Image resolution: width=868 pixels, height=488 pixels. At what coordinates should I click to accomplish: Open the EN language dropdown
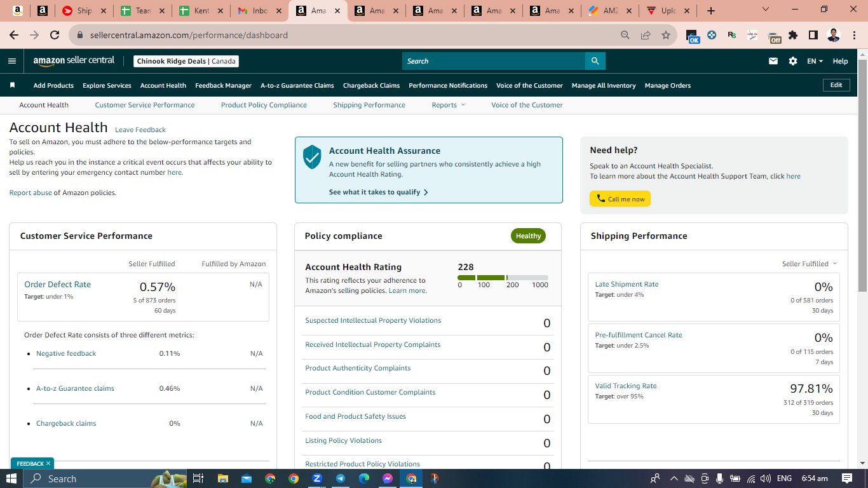click(815, 61)
